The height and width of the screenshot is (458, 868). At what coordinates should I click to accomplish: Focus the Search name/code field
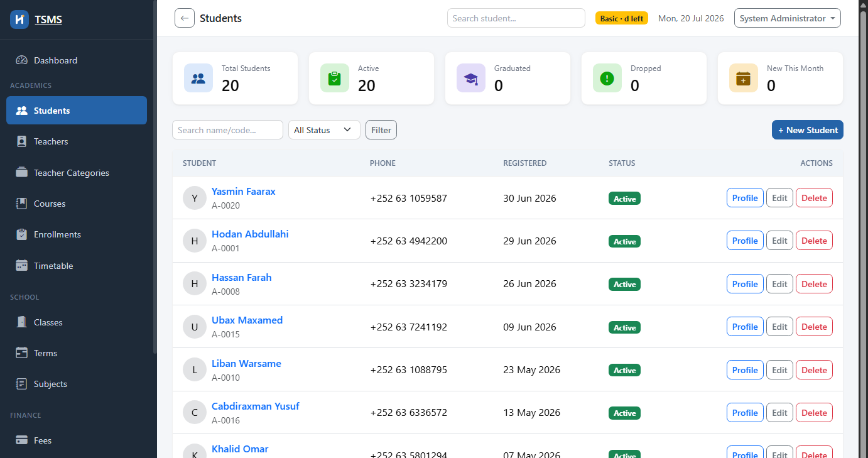click(x=227, y=130)
